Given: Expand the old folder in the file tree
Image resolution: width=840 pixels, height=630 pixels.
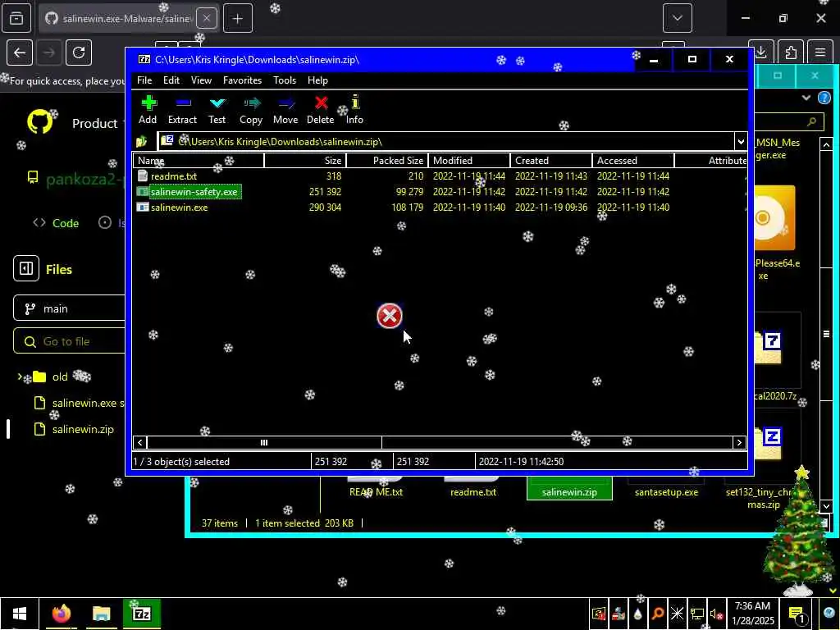Looking at the screenshot, I should coord(20,377).
